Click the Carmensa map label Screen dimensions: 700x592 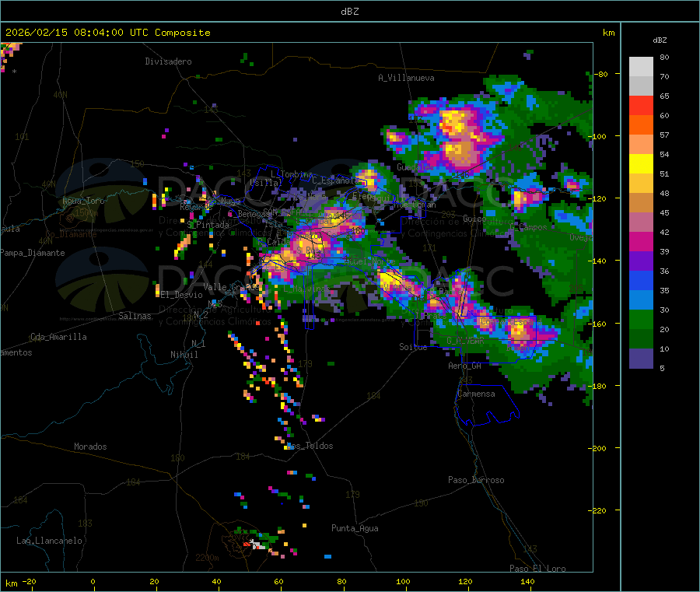476,394
